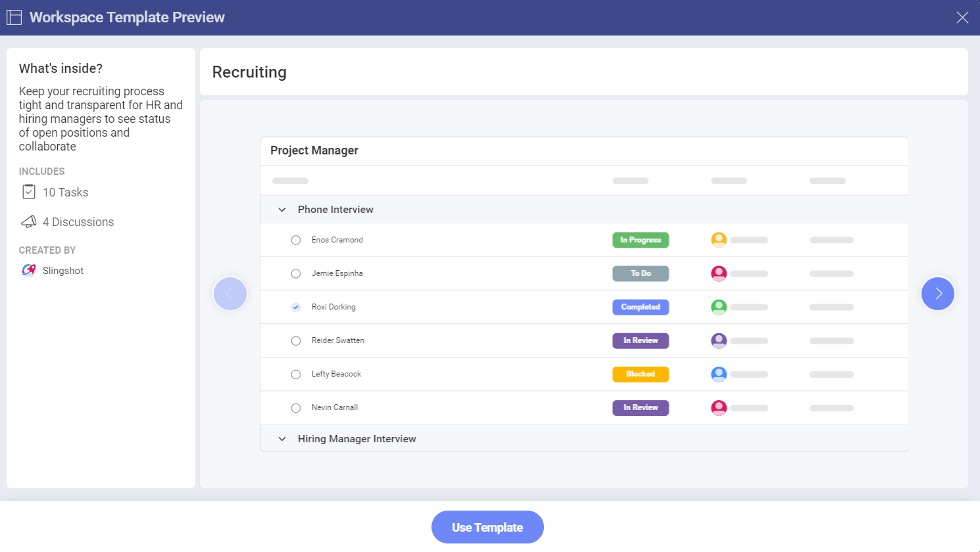The image size is (980, 552).
Task: Collapse the Hiring Manager Interview section
Action: point(282,439)
